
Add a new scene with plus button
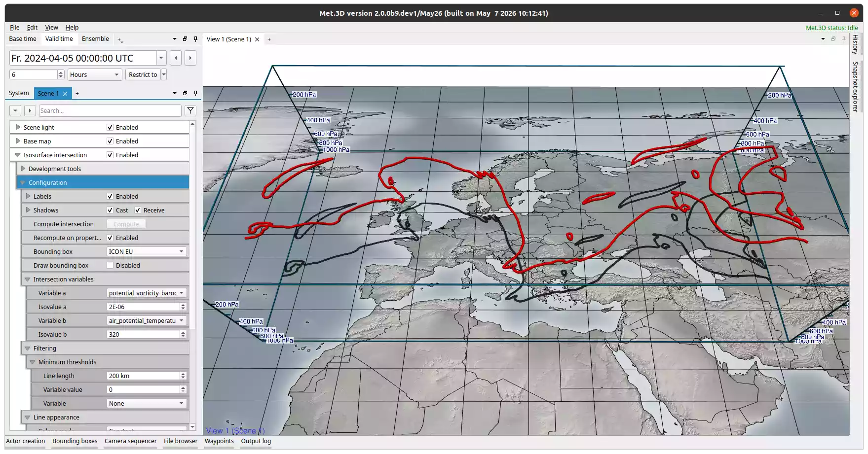[77, 93]
